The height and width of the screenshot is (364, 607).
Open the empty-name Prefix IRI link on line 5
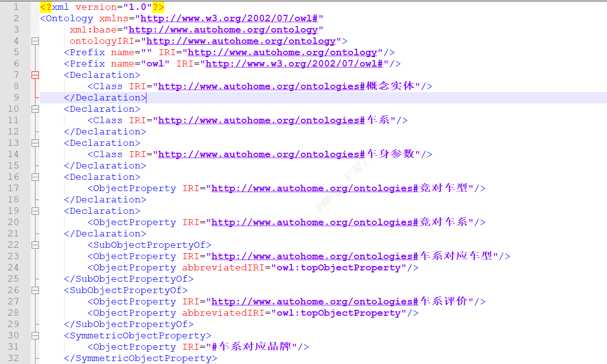[282, 53]
